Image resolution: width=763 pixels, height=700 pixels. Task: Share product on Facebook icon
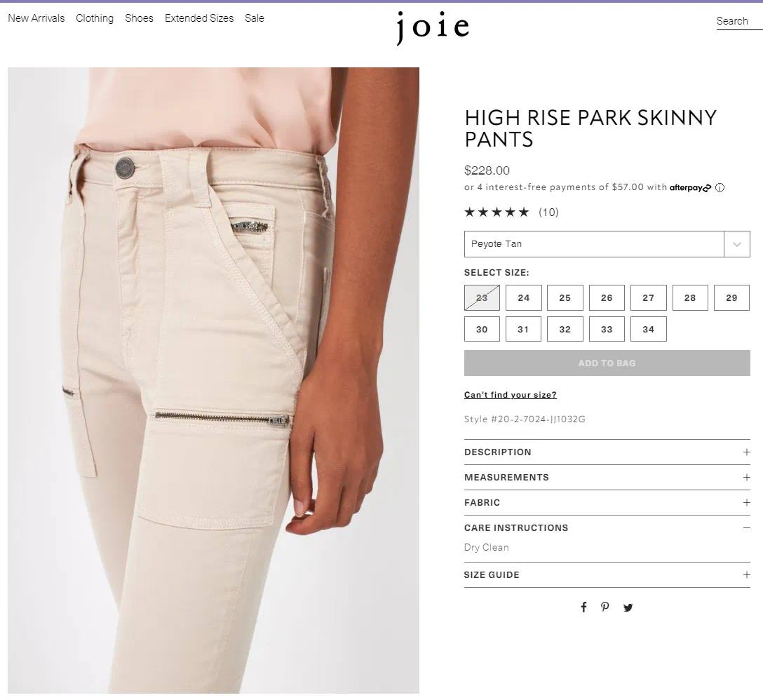click(x=583, y=607)
